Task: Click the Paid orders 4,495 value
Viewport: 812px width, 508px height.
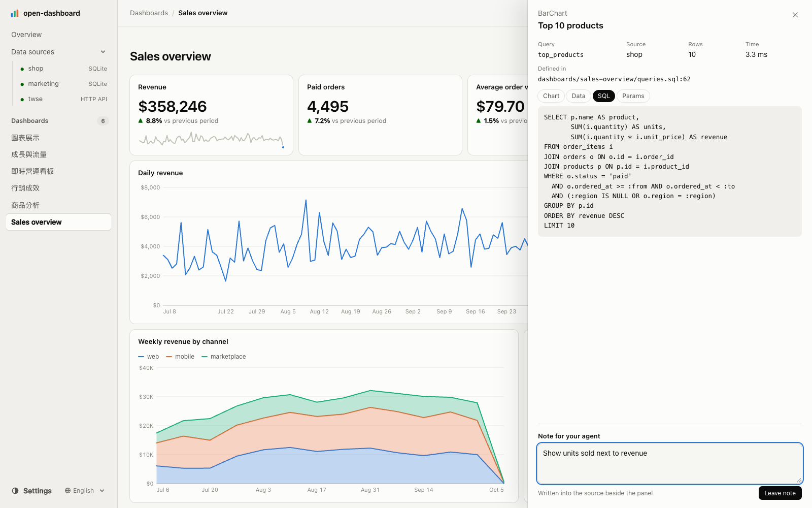Action: 328,106
